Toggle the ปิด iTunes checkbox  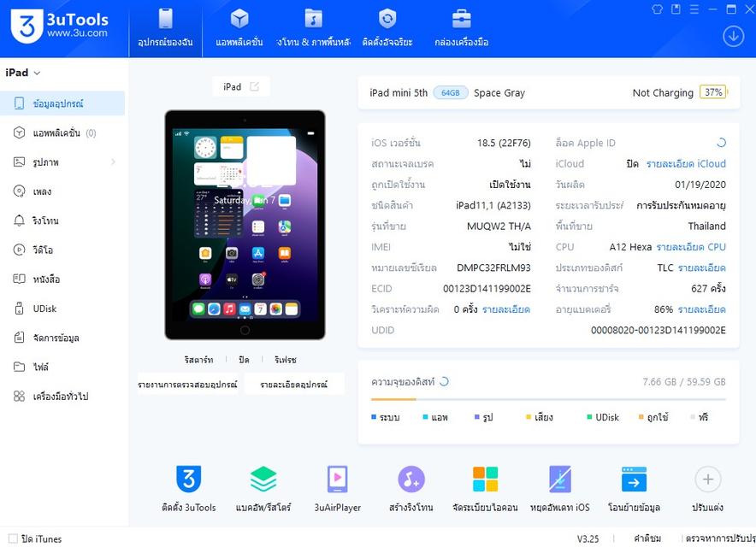pyautogui.click(x=13, y=538)
